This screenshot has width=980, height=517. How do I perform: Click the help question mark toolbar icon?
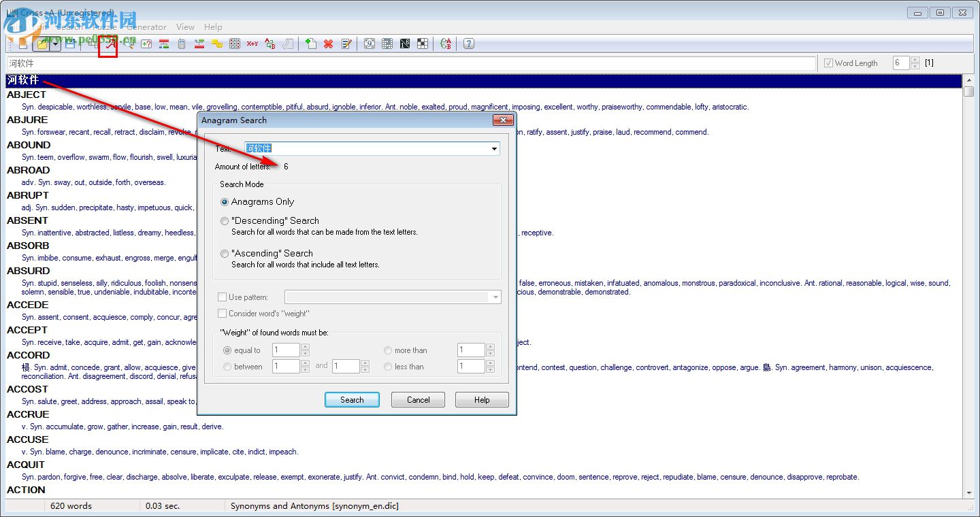pos(469,44)
